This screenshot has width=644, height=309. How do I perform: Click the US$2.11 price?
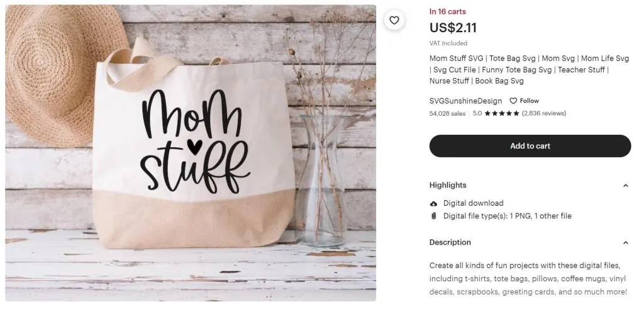pos(453,28)
